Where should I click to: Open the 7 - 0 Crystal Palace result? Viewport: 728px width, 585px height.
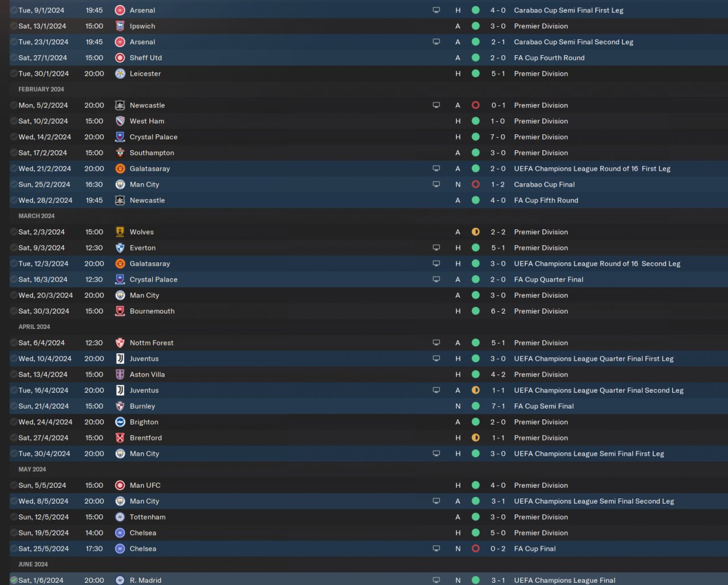pyautogui.click(x=498, y=137)
